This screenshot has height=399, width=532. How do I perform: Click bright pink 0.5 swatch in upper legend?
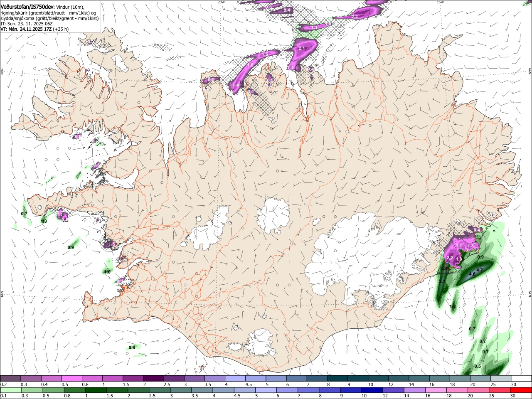tap(71, 378)
